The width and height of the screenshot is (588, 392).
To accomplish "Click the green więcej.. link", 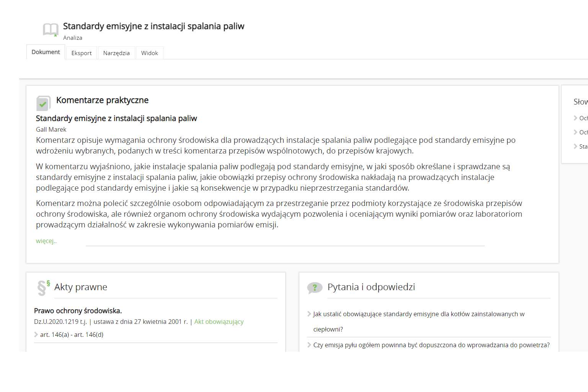I will click(x=46, y=241).
